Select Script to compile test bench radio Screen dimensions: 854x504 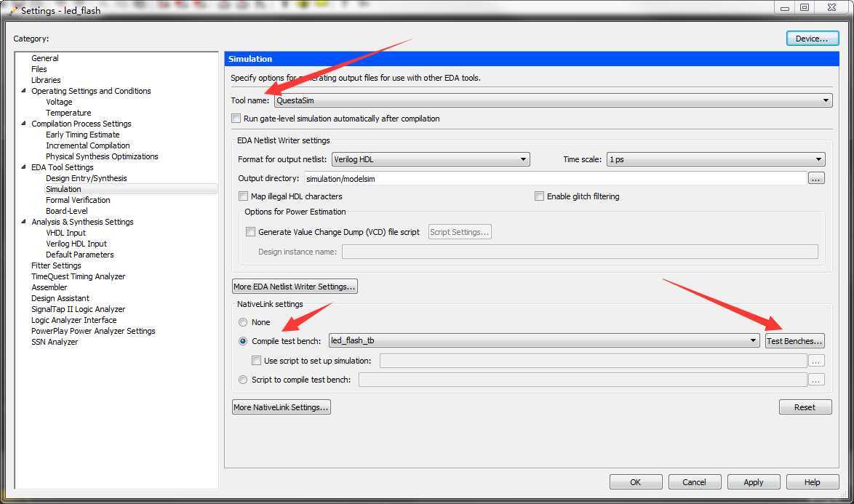(243, 380)
